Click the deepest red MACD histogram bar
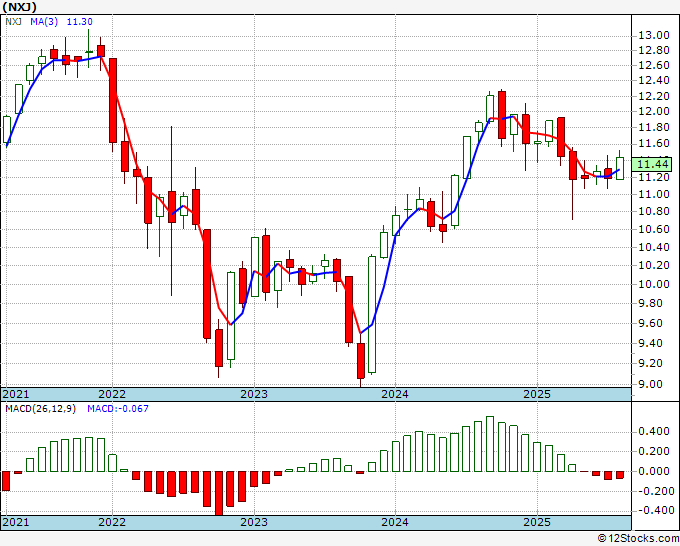This screenshot has height=546, width=680. 219,494
